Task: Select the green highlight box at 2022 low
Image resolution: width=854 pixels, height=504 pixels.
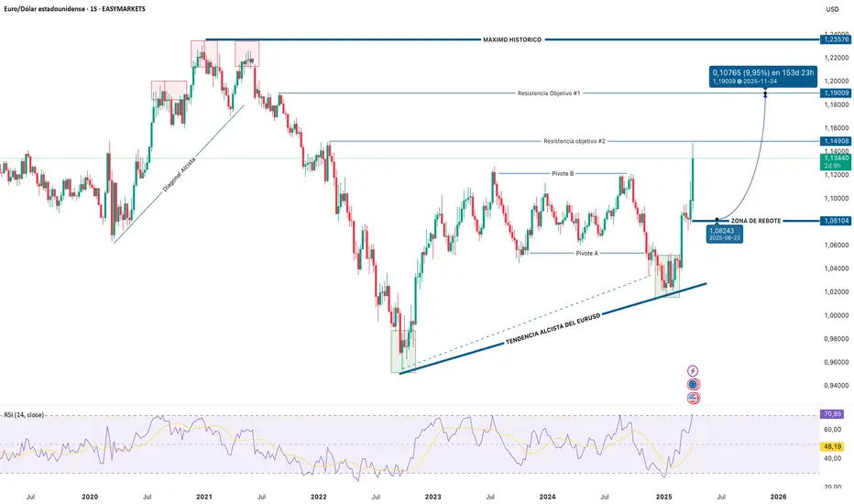Action: tap(403, 351)
